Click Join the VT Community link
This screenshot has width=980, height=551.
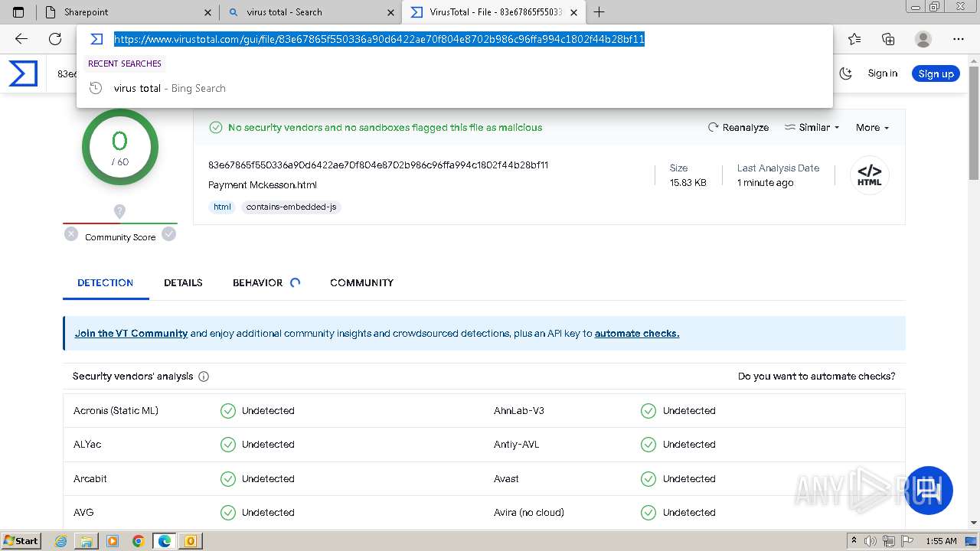[x=131, y=334]
